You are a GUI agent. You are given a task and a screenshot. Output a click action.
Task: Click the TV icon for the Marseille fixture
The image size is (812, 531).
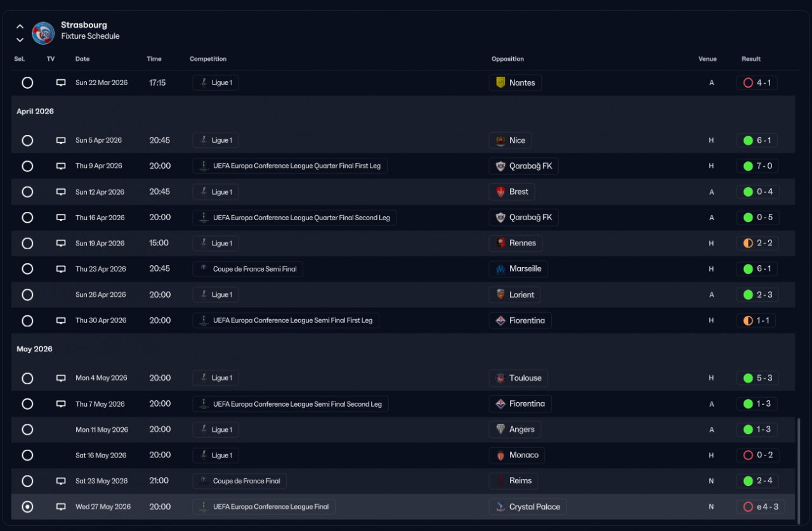click(x=61, y=269)
